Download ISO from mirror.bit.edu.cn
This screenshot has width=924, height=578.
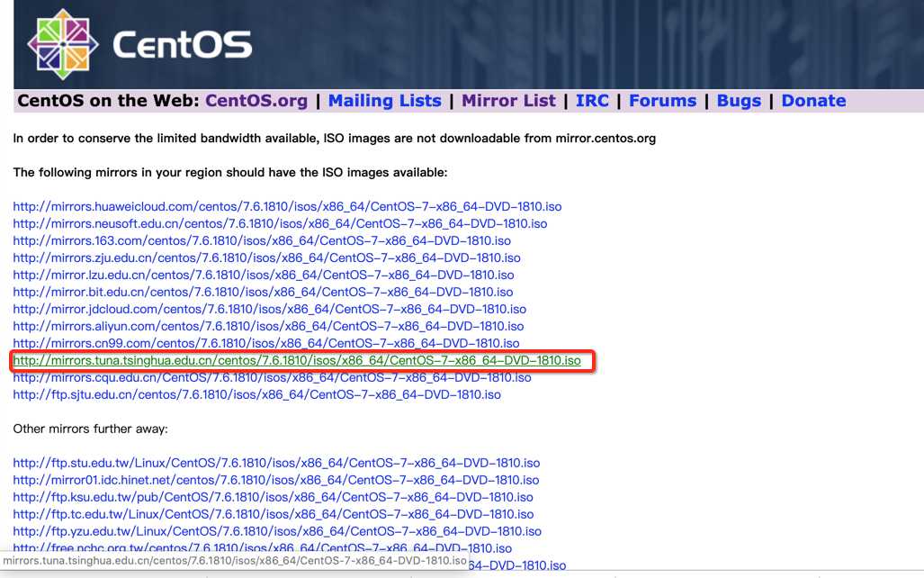[263, 292]
